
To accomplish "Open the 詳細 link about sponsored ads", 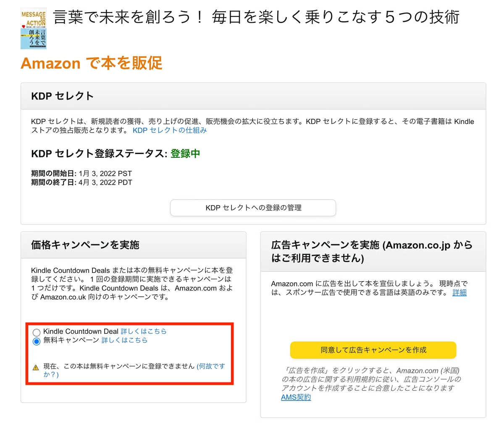I will click(x=459, y=293).
